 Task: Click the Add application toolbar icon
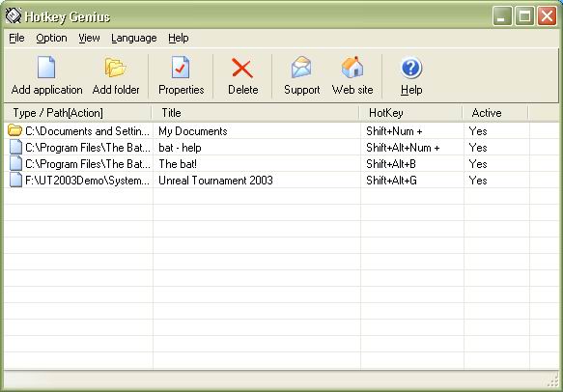tap(46, 68)
